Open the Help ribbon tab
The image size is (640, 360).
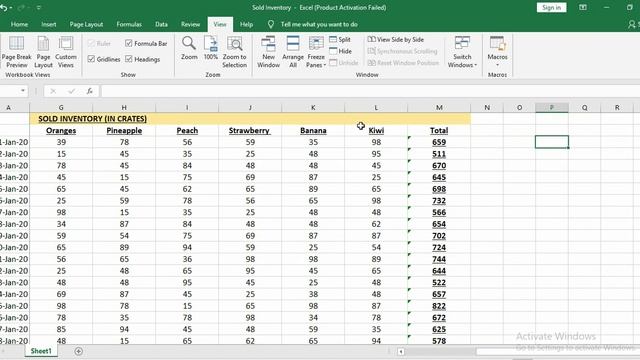click(246, 24)
